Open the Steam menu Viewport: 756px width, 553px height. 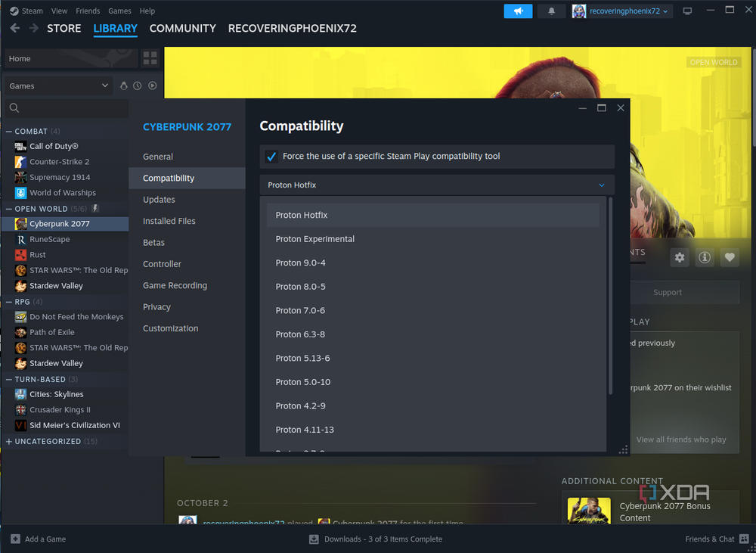click(33, 11)
